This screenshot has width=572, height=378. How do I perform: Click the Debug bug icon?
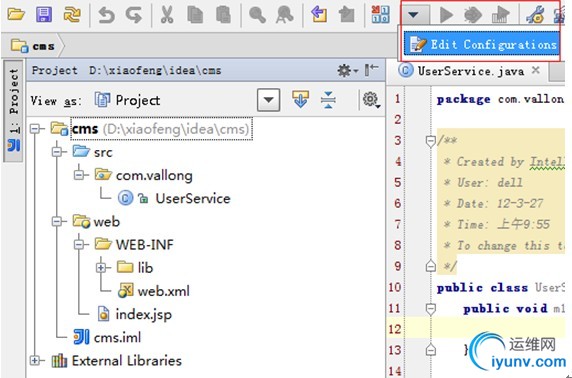click(473, 15)
